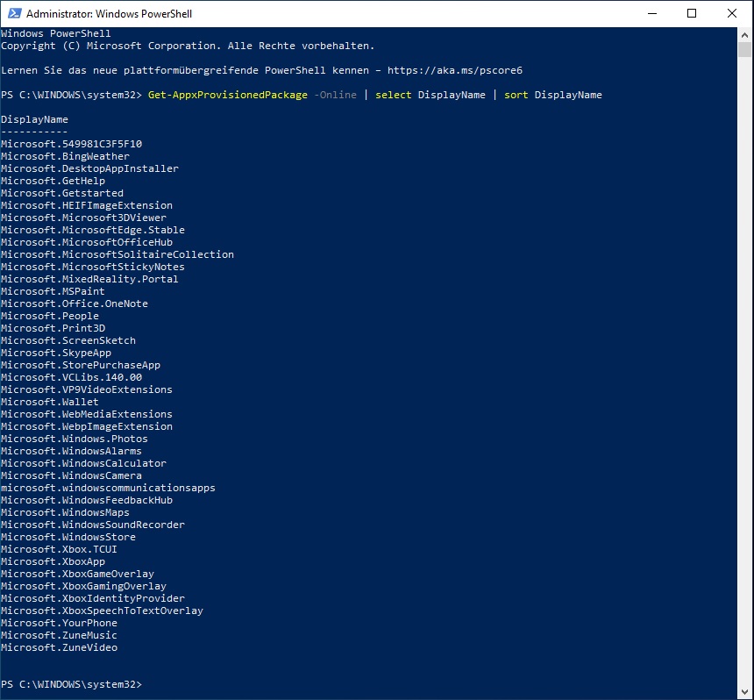Click Microsoft.ScreenSketch entry
The height and width of the screenshot is (700, 754).
pyautogui.click(x=68, y=340)
